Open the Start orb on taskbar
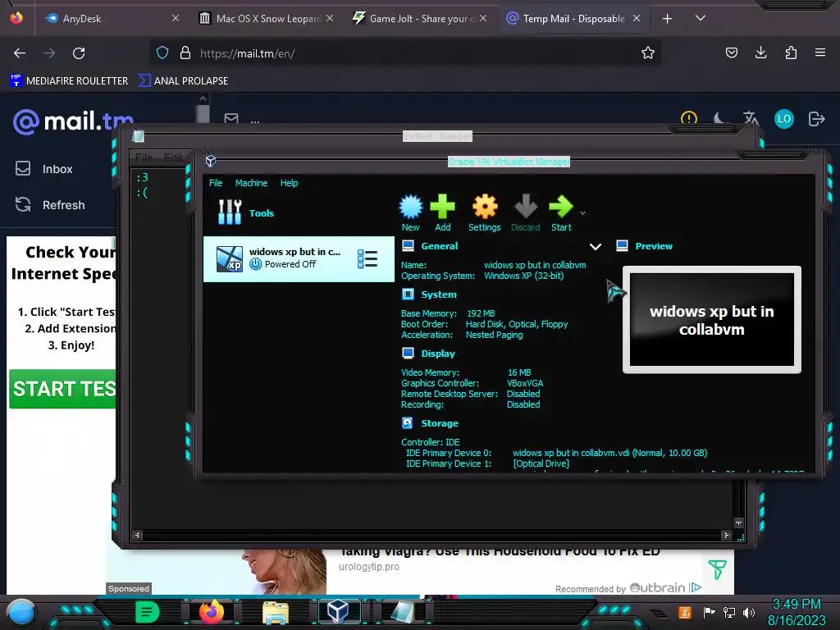840x630 pixels. [x=21, y=612]
